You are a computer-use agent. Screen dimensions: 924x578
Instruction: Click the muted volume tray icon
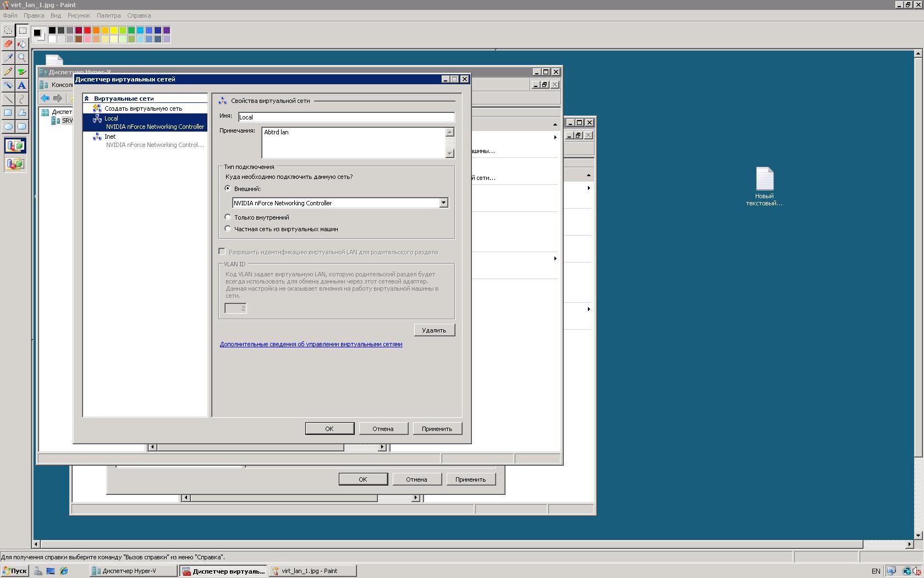918,571
